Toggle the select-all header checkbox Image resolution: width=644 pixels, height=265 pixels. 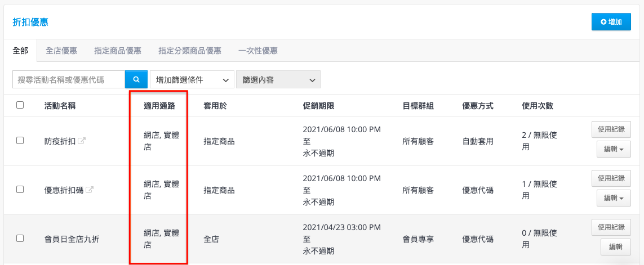pyautogui.click(x=20, y=105)
